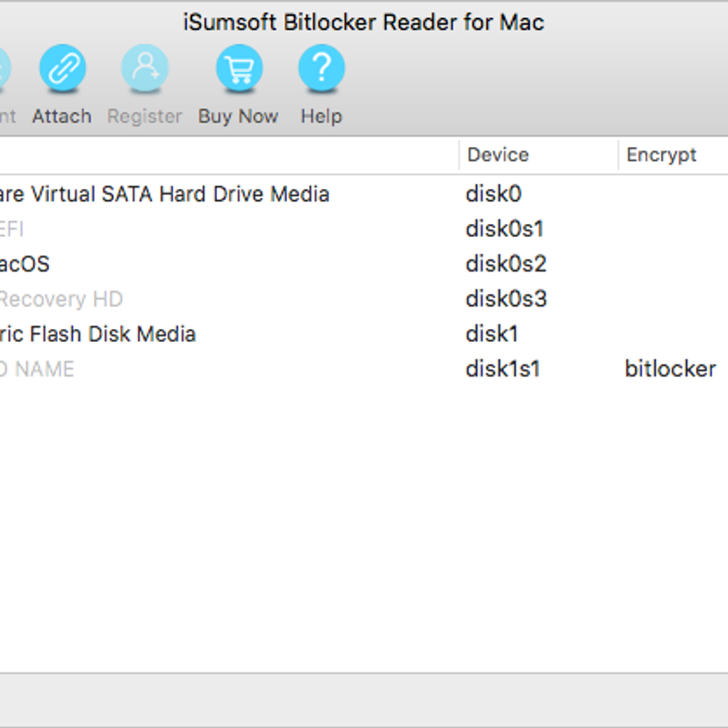728x728 pixels.
Task: Select the EFI partition row
Action: coord(12,229)
